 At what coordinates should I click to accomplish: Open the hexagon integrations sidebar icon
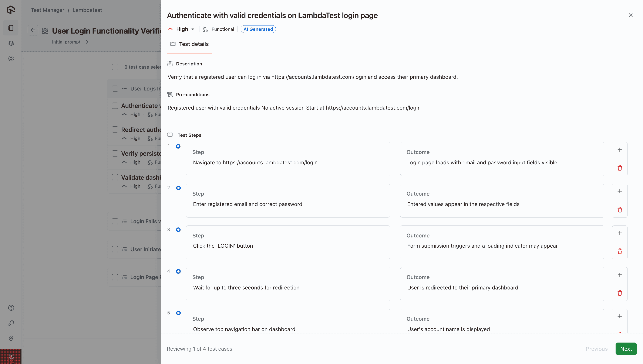(11, 338)
